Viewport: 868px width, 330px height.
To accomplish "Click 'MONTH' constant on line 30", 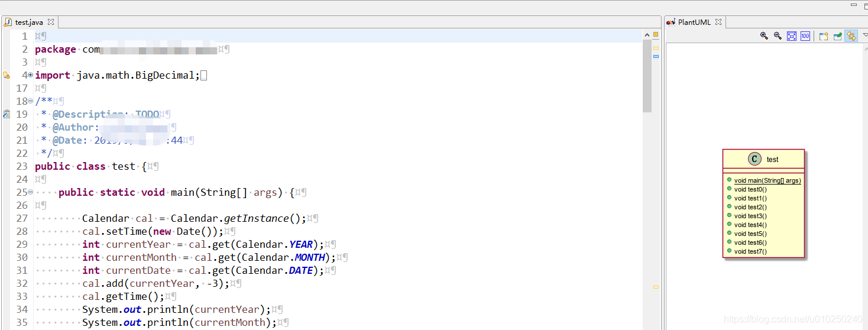I will (x=310, y=257).
